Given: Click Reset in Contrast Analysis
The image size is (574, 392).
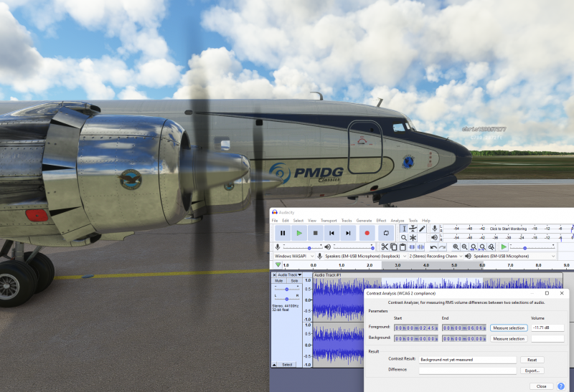Looking at the screenshot, I should pyautogui.click(x=532, y=360).
